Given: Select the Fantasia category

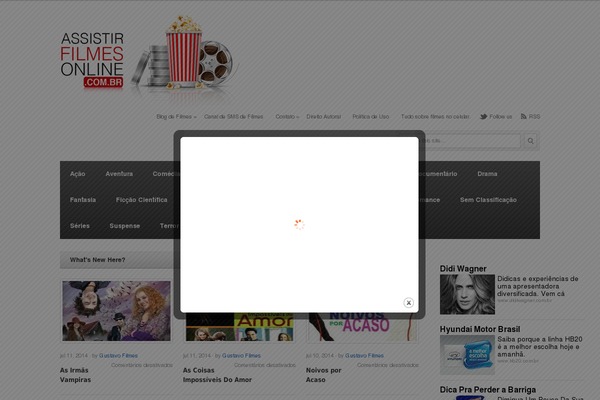Looking at the screenshot, I should pyautogui.click(x=83, y=200).
